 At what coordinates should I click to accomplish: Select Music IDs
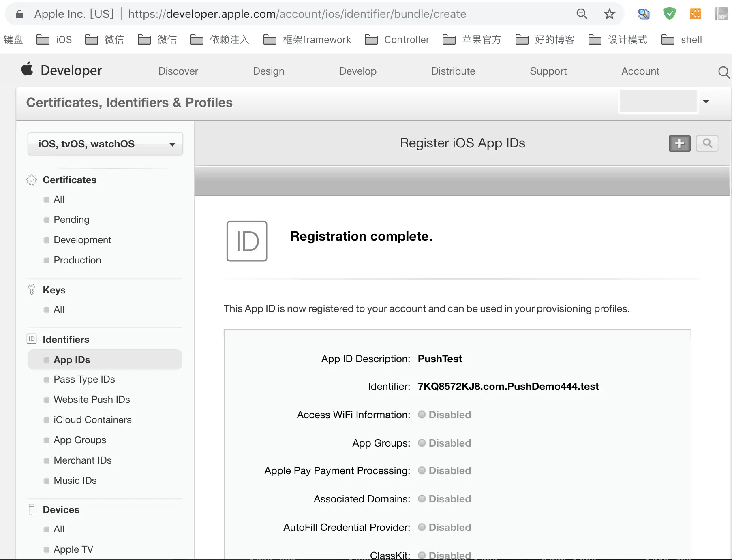75,481
